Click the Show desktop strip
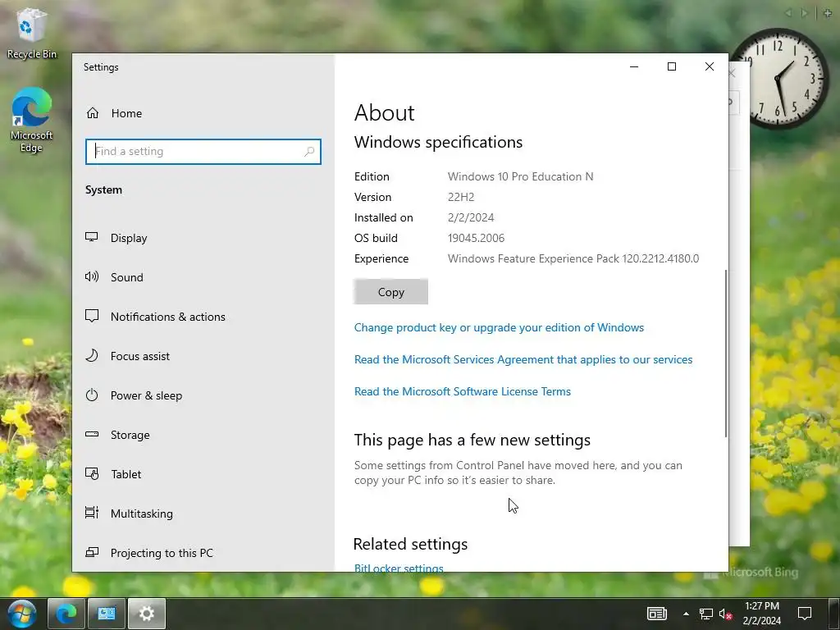The height and width of the screenshot is (630, 840). click(x=834, y=614)
